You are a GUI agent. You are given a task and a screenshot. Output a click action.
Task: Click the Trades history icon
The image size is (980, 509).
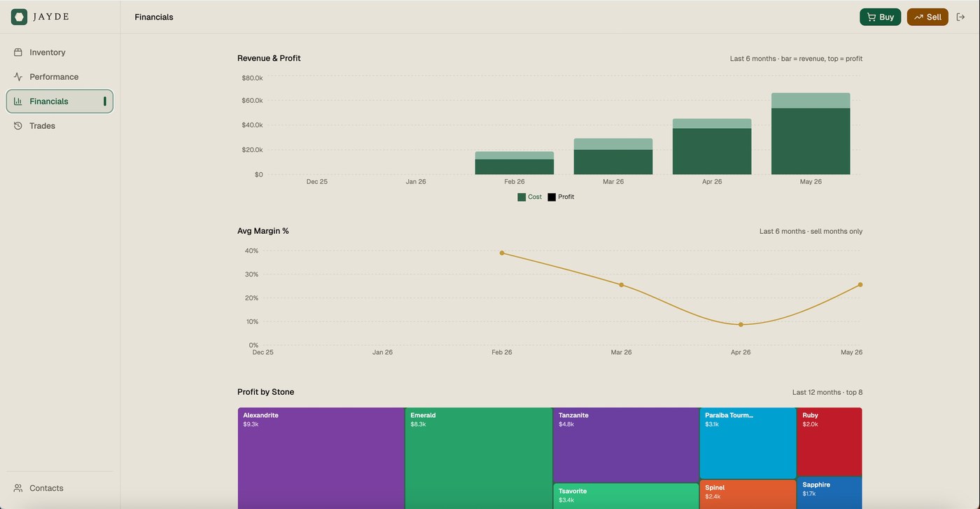click(x=18, y=126)
